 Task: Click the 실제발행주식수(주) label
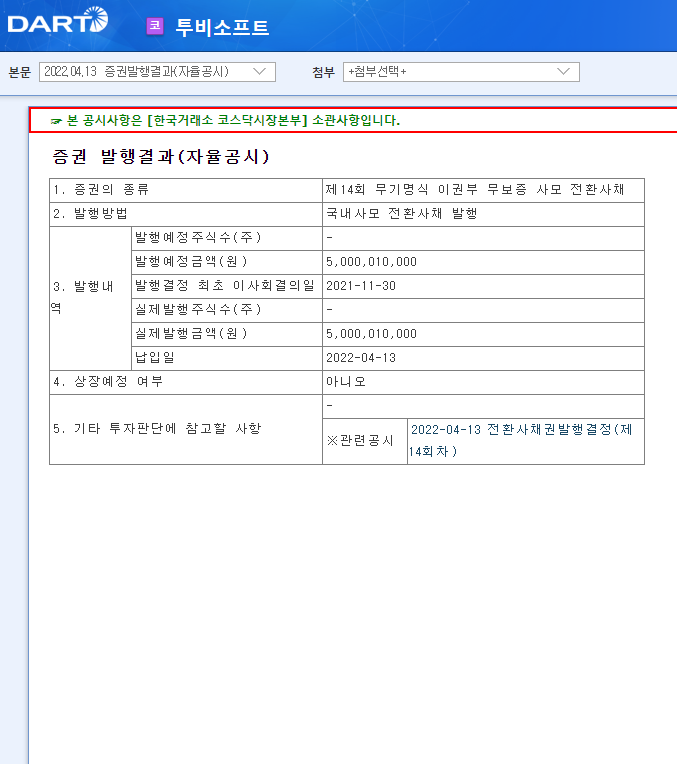[198, 309]
